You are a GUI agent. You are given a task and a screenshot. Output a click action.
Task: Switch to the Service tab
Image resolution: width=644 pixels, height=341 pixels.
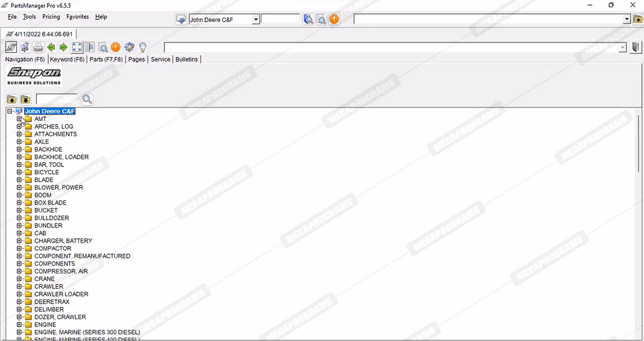(160, 59)
